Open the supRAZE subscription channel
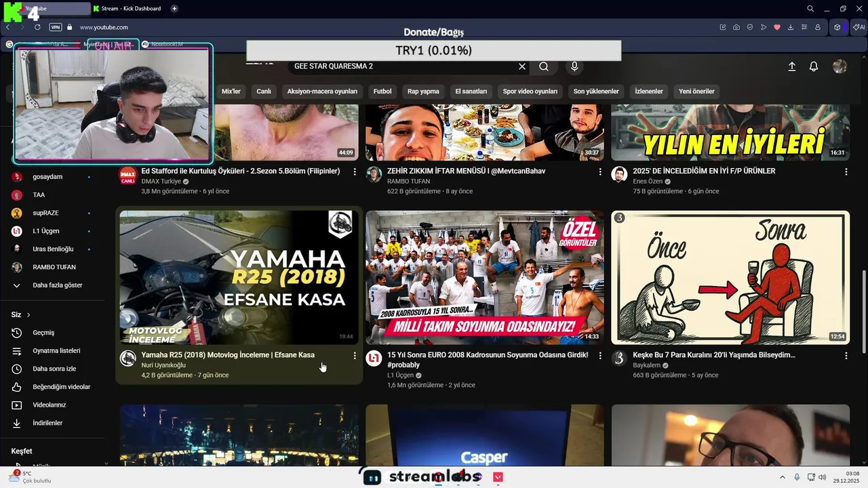Viewport: 868px width, 488px height. [x=45, y=213]
